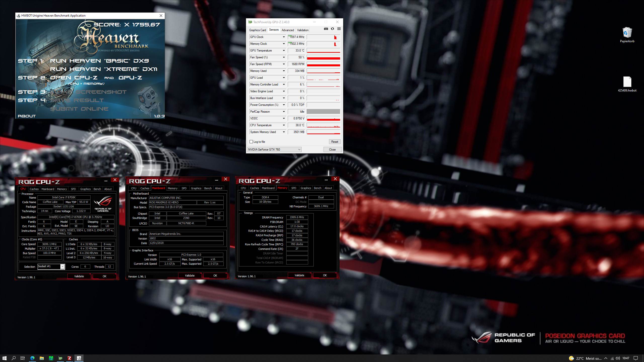Close the CPU-Z Mainboard window
644x362 pixels.
tap(226, 179)
